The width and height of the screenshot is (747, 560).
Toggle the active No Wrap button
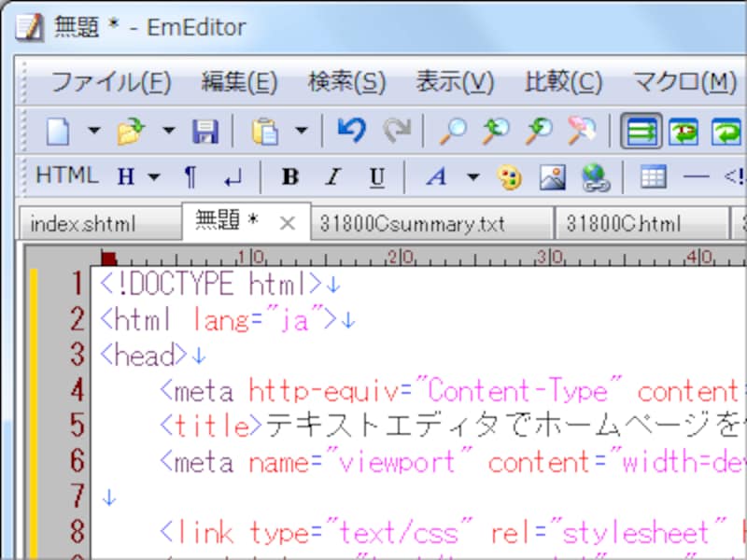pos(641,131)
